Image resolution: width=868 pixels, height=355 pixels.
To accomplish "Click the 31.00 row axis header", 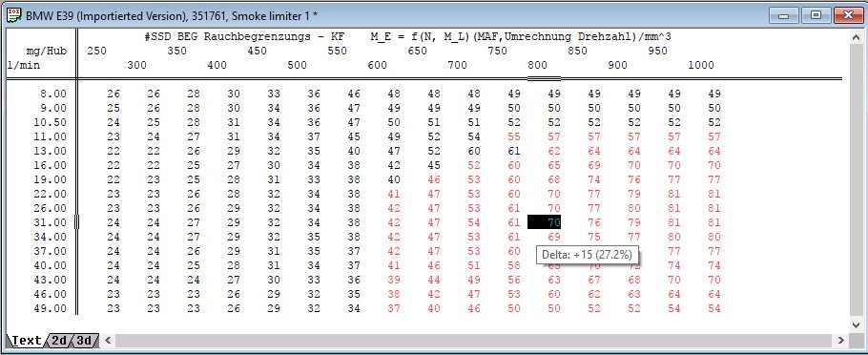I will coord(50,222).
